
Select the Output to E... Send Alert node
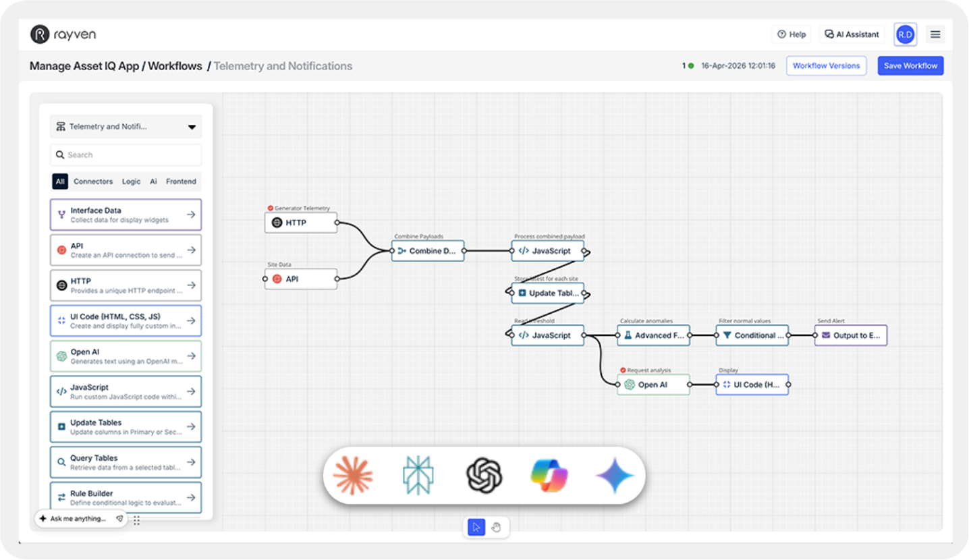click(851, 335)
